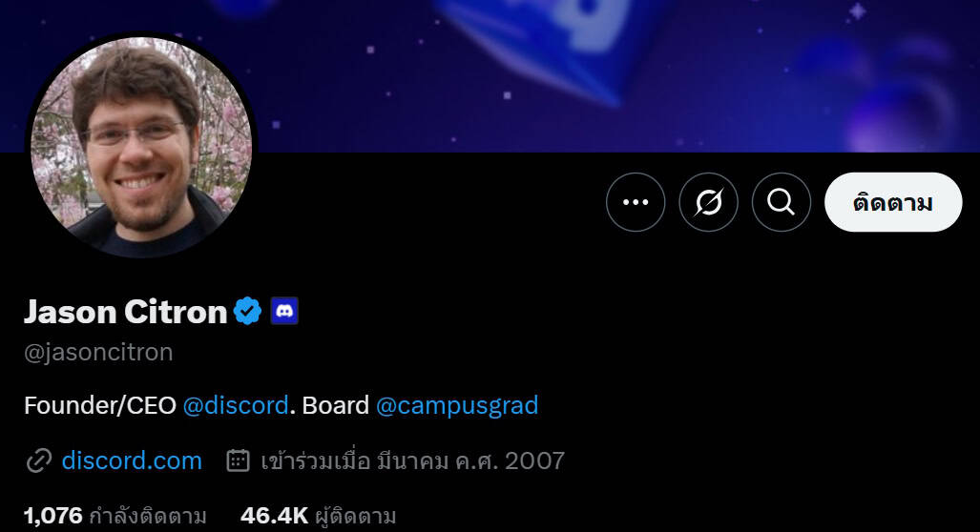Click the ผู้ติดตาม followers label
The image size is (980, 532).
[356, 517]
